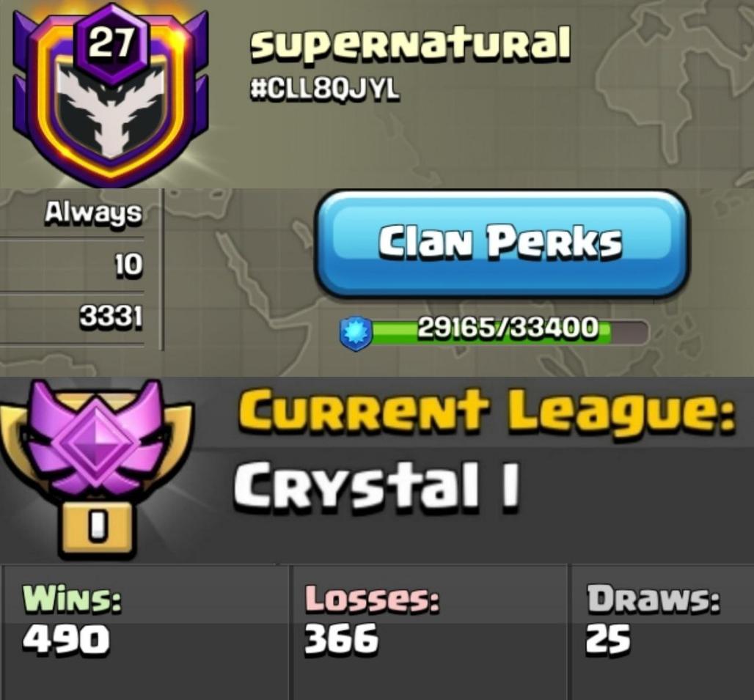The width and height of the screenshot is (754, 700).
Task: Click the Always war frequency value
Action: (94, 213)
